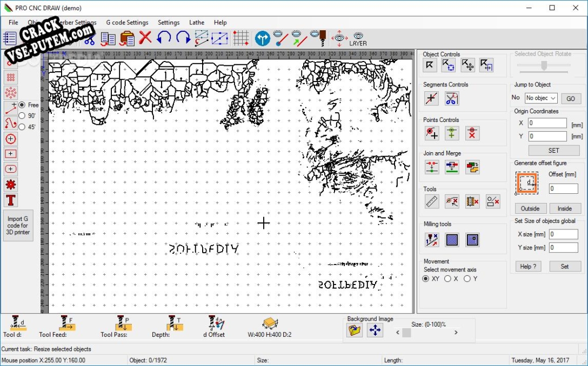This screenshot has width=588, height=366.
Task: Click the Outside offset button
Action: click(530, 208)
